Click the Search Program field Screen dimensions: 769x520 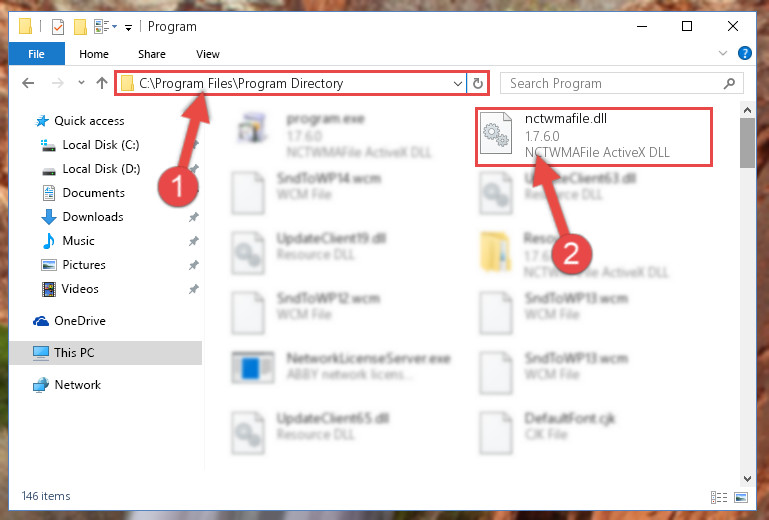[x=613, y=83]
